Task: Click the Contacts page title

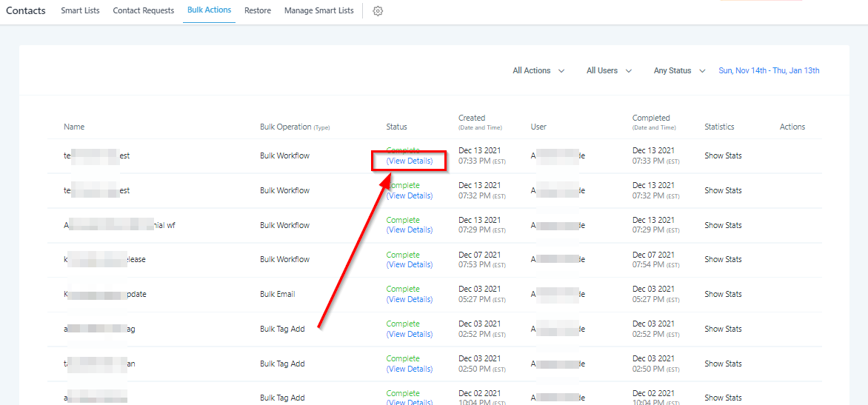Action: [26, 11]
